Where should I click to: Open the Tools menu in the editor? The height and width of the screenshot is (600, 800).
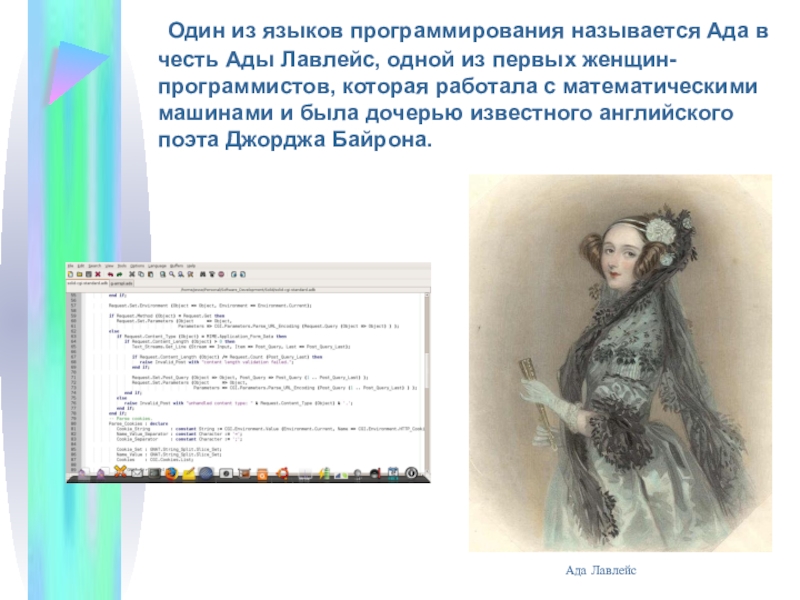pyautogui.click(x=122, y=266)
